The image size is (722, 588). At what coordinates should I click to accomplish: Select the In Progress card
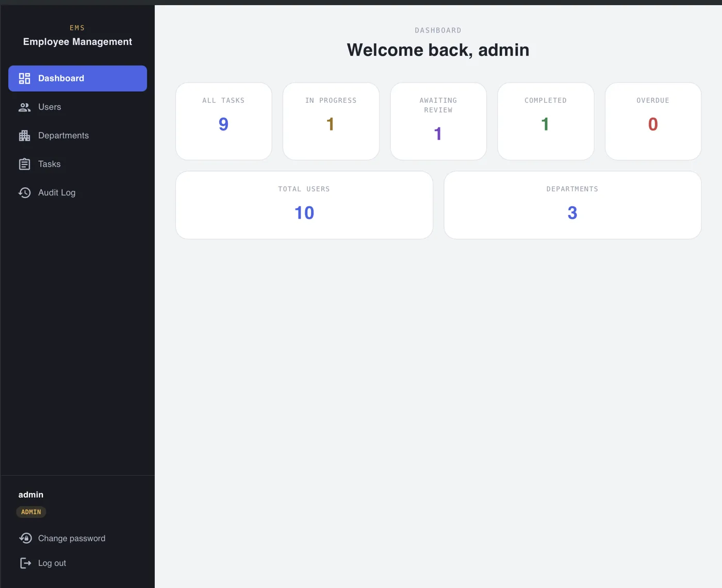(x=331, y=121)
